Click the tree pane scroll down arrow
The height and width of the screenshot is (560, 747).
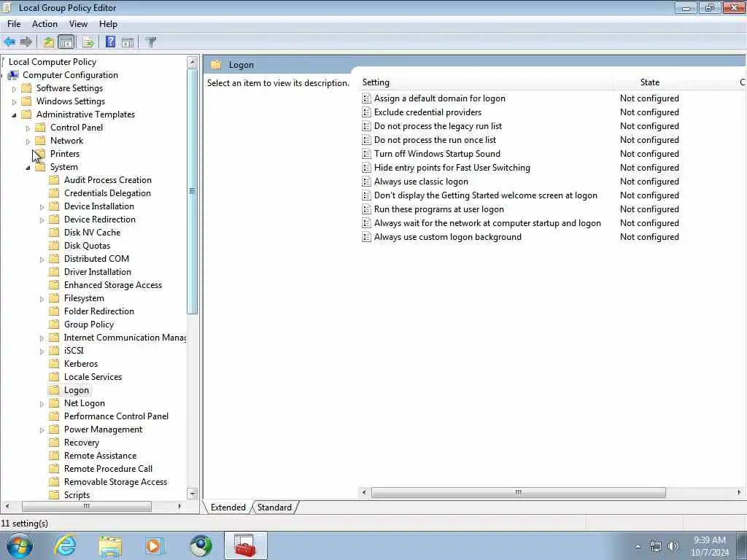(x=192, y=494)
